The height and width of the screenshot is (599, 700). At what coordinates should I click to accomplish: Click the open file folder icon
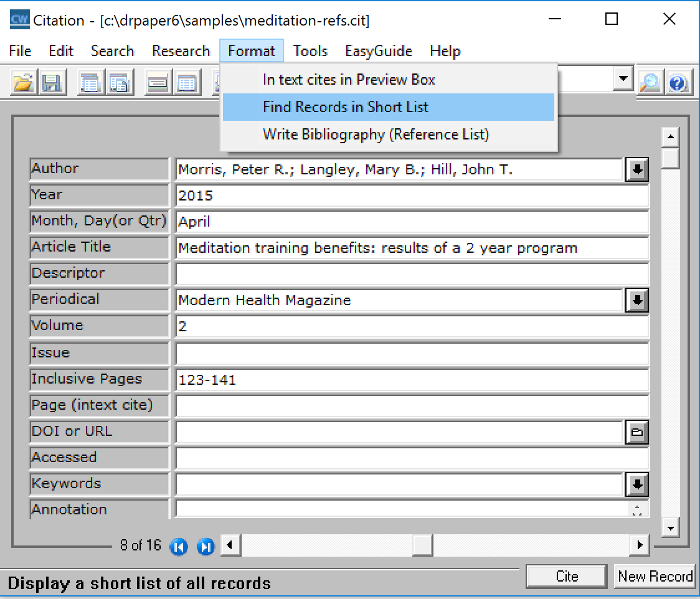(x=23, y=83)
